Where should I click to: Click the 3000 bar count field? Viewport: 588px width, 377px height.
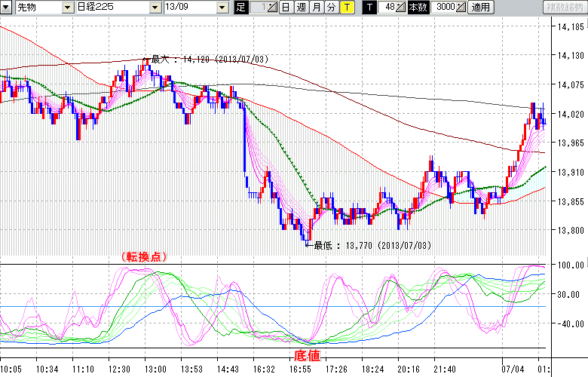[443, 8]
